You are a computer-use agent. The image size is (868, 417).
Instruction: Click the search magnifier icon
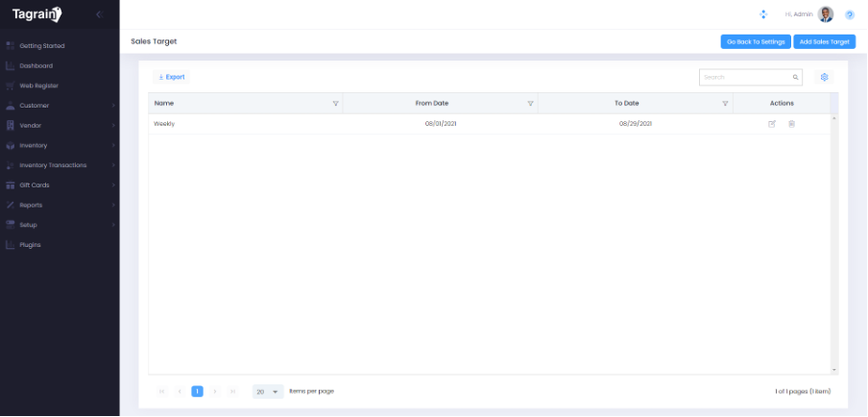795,77
